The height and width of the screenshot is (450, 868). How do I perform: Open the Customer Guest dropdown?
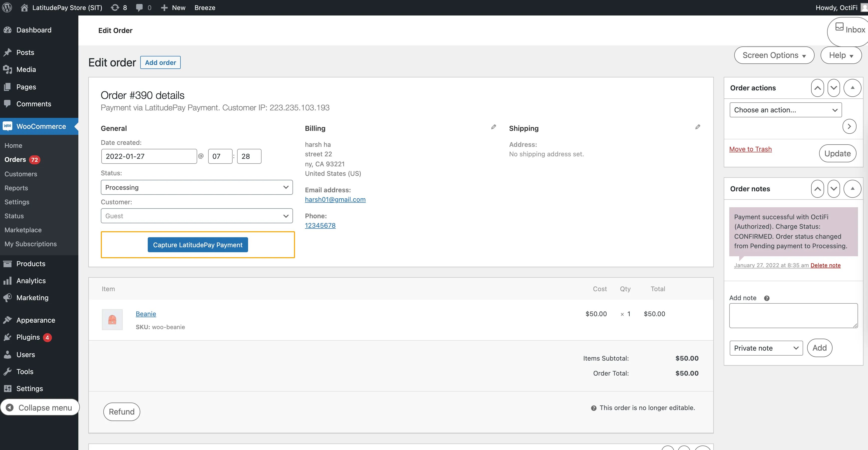tap(197, 216)
